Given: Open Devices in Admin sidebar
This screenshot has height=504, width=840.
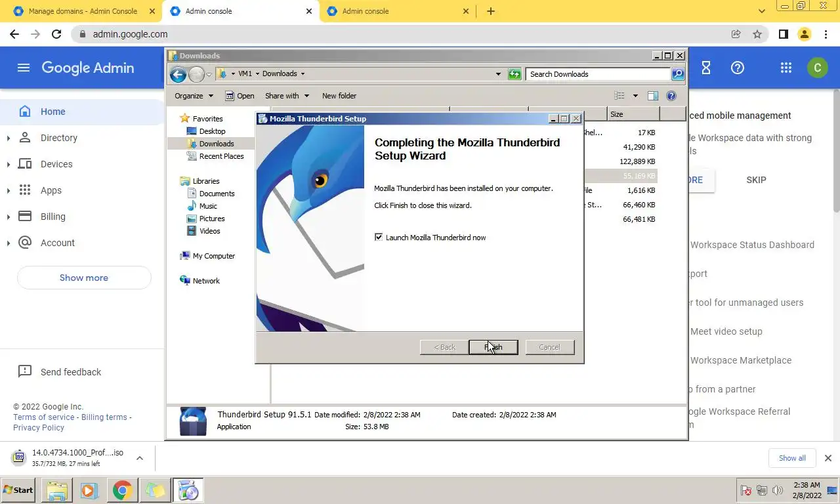Looking at the screenshot, I should point(56,164).
